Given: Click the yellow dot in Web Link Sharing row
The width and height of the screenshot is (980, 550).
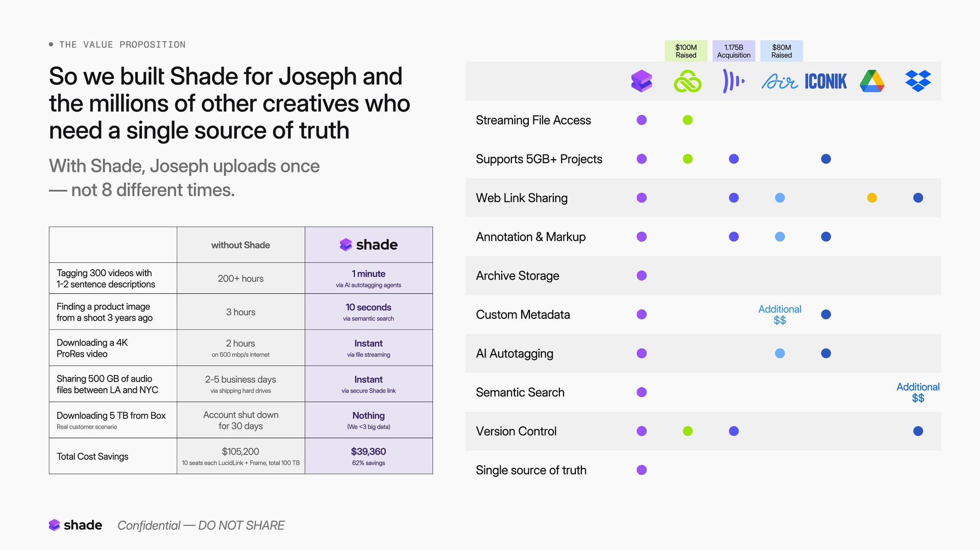Looking at the screenshot, I should tap(872, 198).
